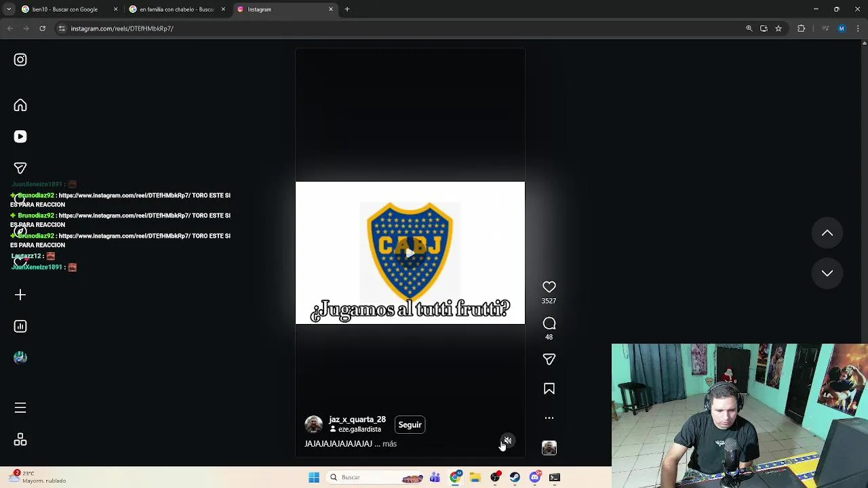
Task: Click the taskbar Buscar search box
Action: point(374,478)
